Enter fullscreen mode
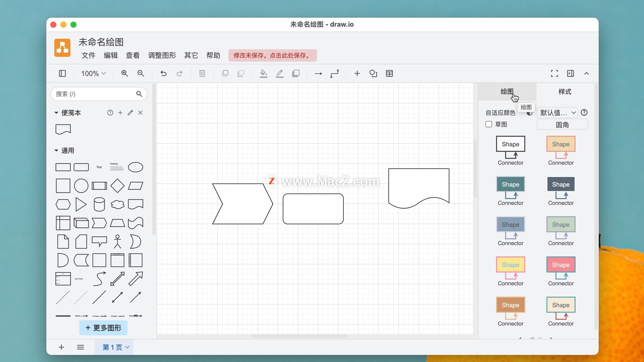The image size is (644, 362). 554,73
